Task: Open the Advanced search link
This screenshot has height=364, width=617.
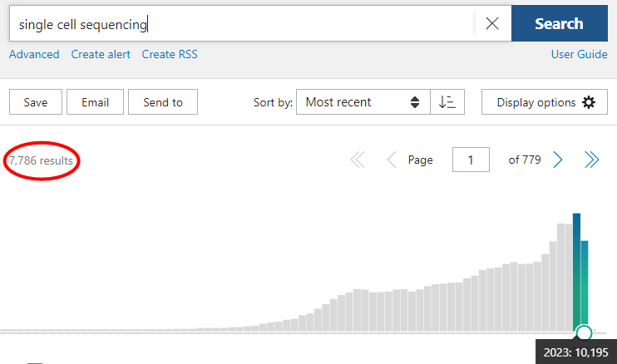Action: pyautogui.click(x=34, y=54)
